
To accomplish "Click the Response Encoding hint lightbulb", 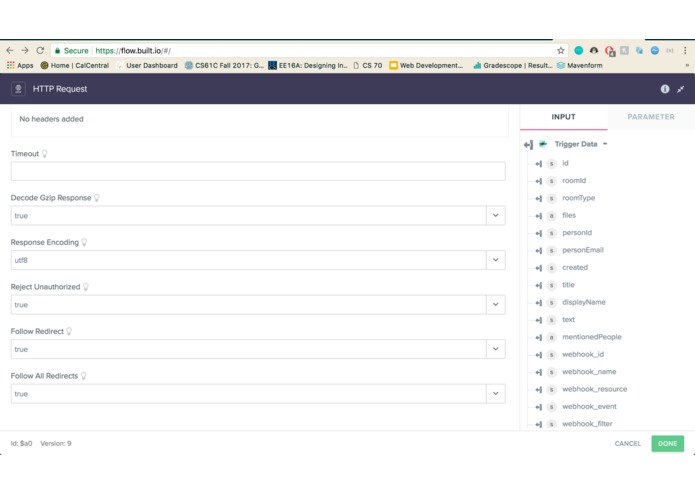I will 84,242.
